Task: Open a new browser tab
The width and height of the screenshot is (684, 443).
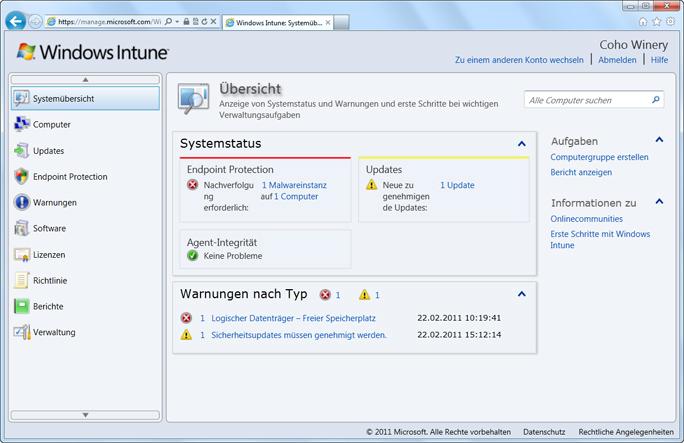Action: (341, 23)
